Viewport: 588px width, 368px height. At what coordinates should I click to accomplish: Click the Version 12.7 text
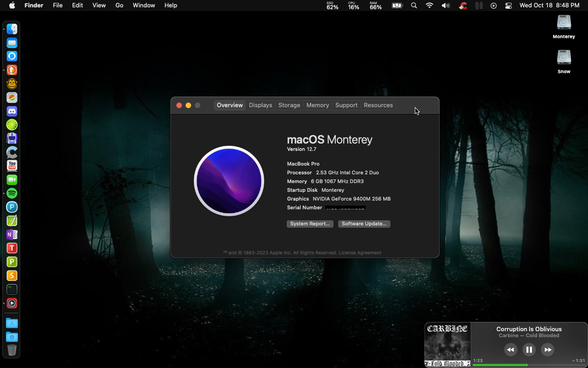pos(302,149)
